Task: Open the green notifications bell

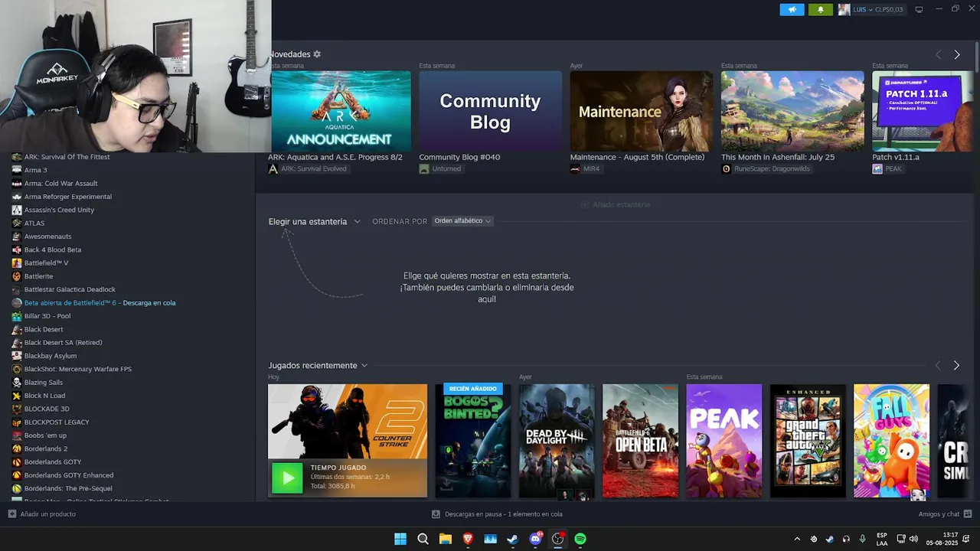Action: pos(821,9)
